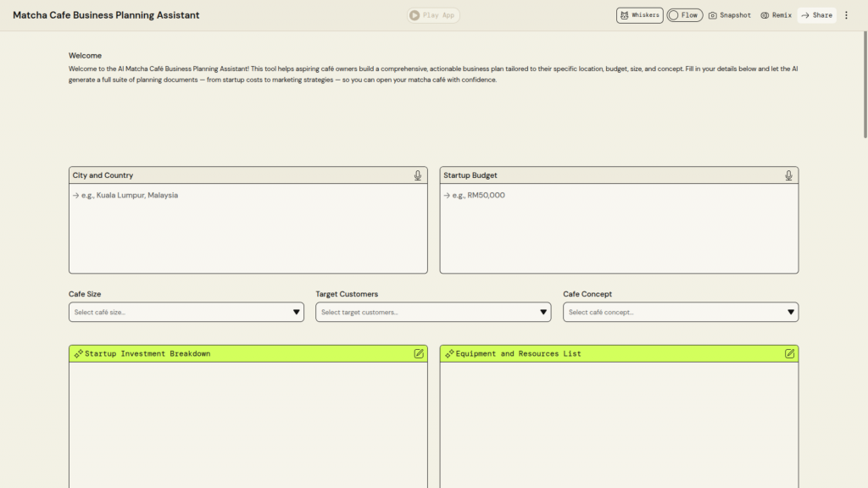This screenshot has height=488, width=868.
Task: Click into the Startup Budget input box
Action: pos(619,228)
